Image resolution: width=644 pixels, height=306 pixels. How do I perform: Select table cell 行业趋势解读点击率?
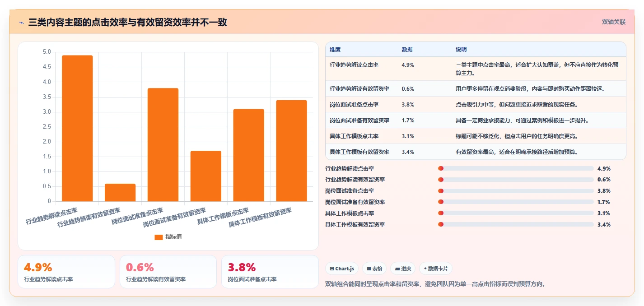click(x=354, y=65)
